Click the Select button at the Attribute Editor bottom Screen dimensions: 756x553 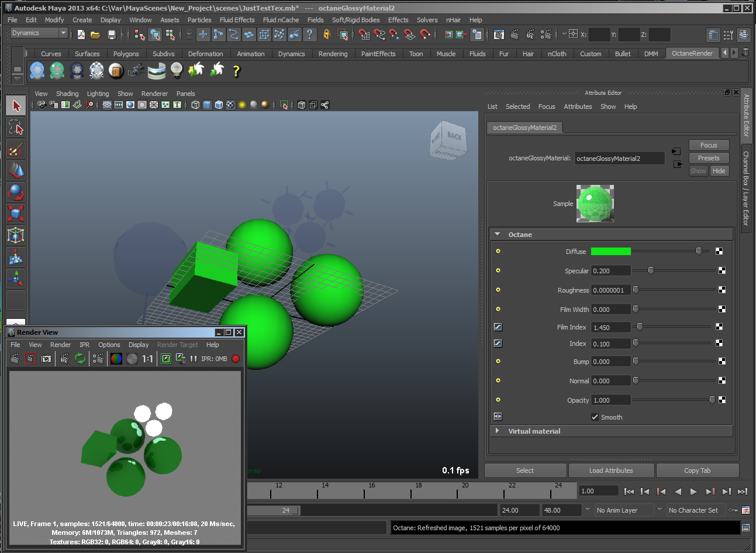tap(525, 470)
